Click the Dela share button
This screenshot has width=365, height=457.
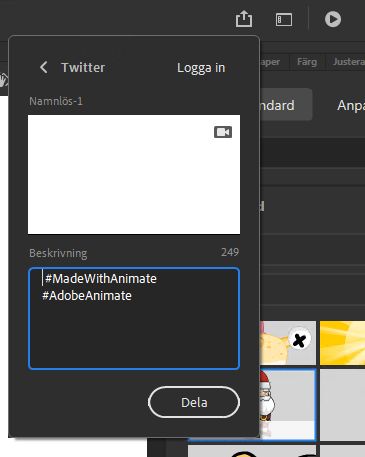point(194,402)
